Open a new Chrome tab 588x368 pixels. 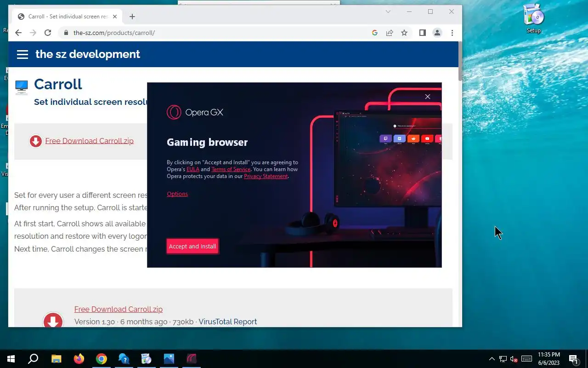pos(132,17)
